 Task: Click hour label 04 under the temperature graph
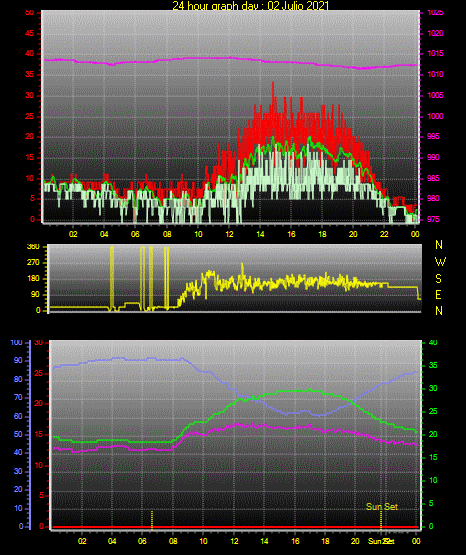coord(112,541)
